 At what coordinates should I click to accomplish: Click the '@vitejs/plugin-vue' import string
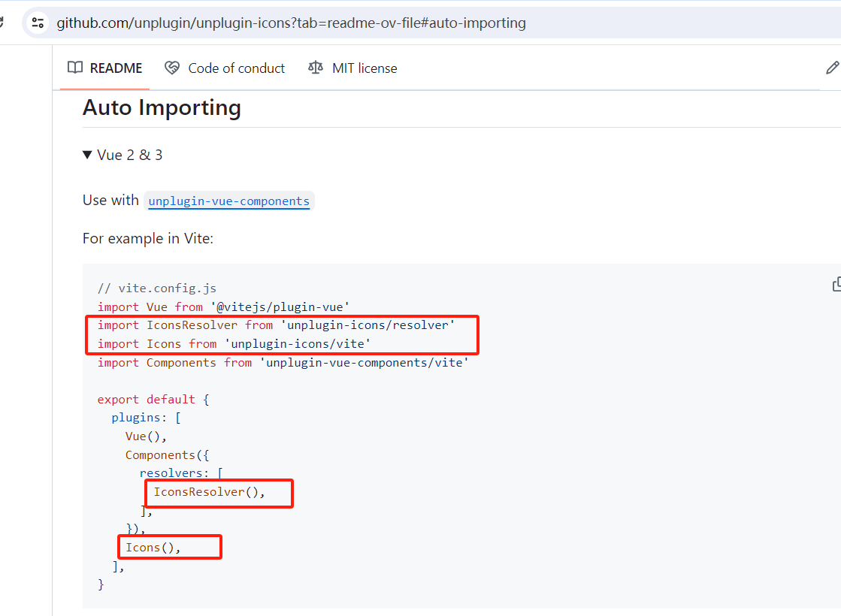click(280, 306)
